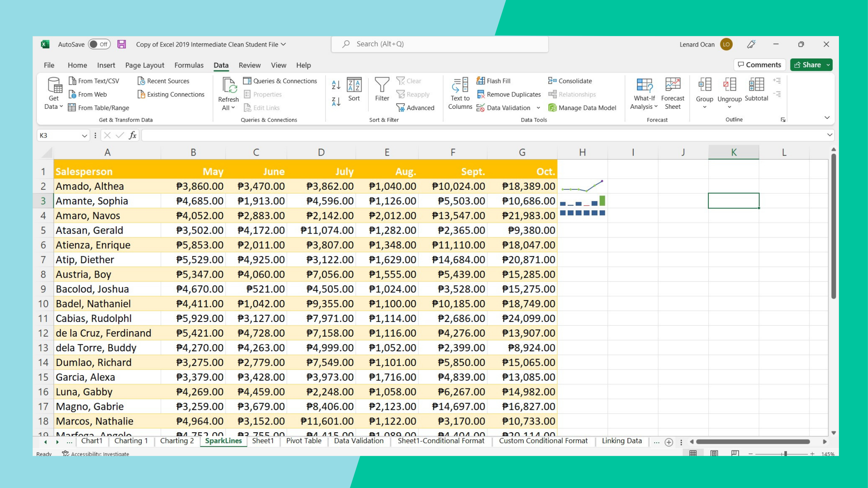Screen dimensions: 868x488
Task: Select column K header
Action: pos(734,152)
